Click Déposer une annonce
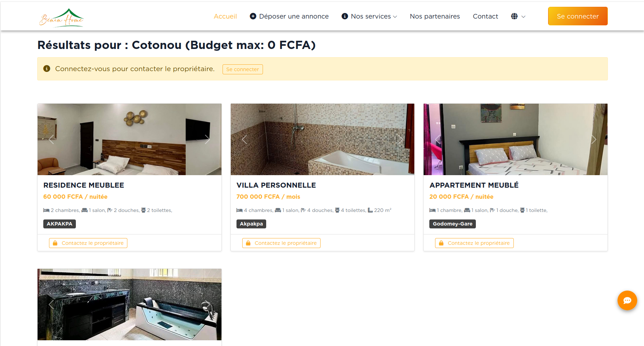This screenshot has height=346, width=644. (x=289, y=16)
